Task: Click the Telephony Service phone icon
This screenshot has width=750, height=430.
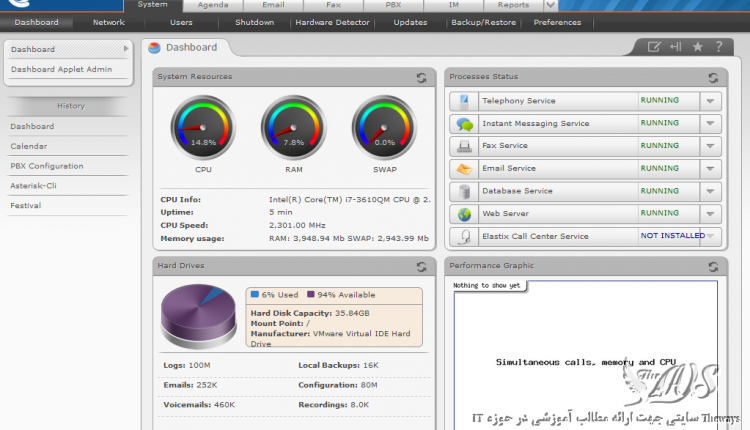Action: [464, 101]
